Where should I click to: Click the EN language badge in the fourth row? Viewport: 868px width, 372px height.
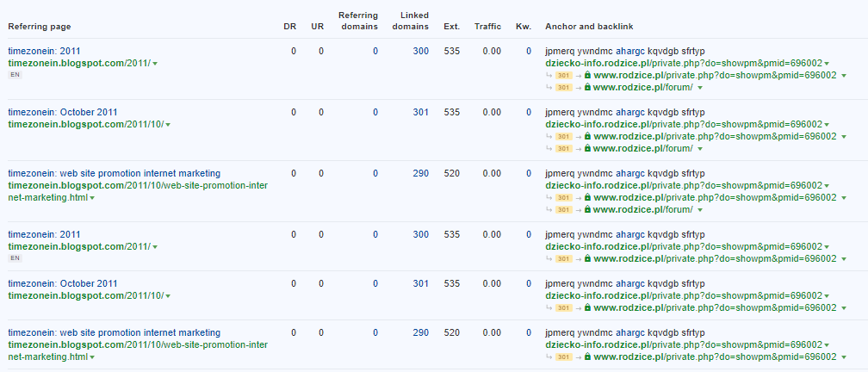click(14, 258)
